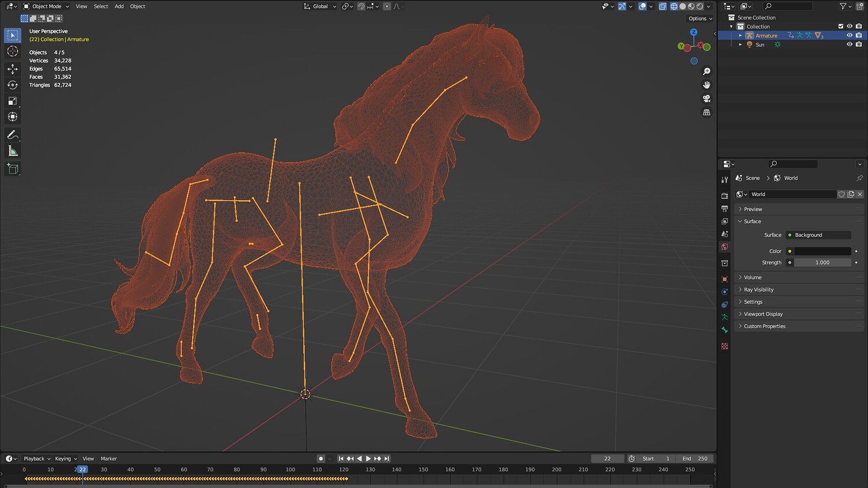Open the Add menu

point(119,6)
